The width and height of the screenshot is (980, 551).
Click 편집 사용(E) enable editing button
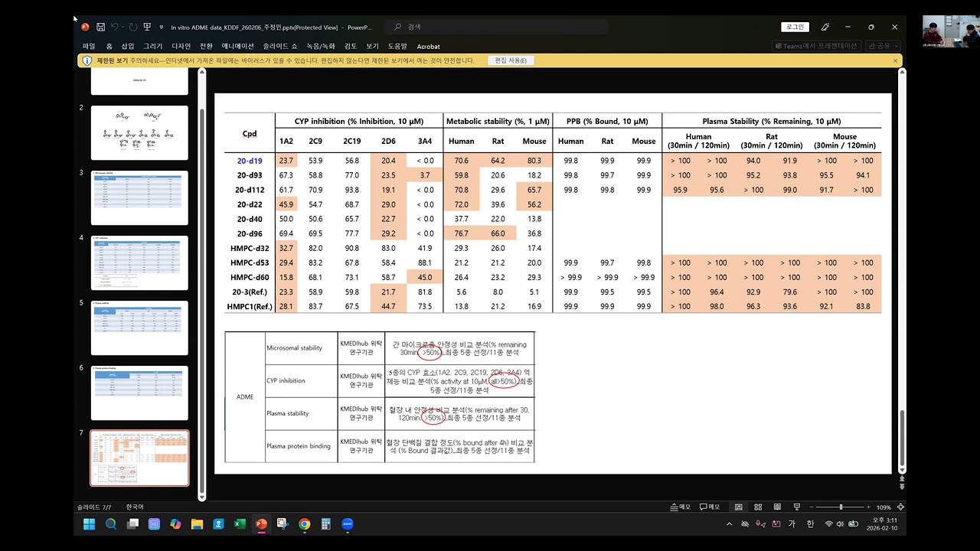(x=511, y=60)
